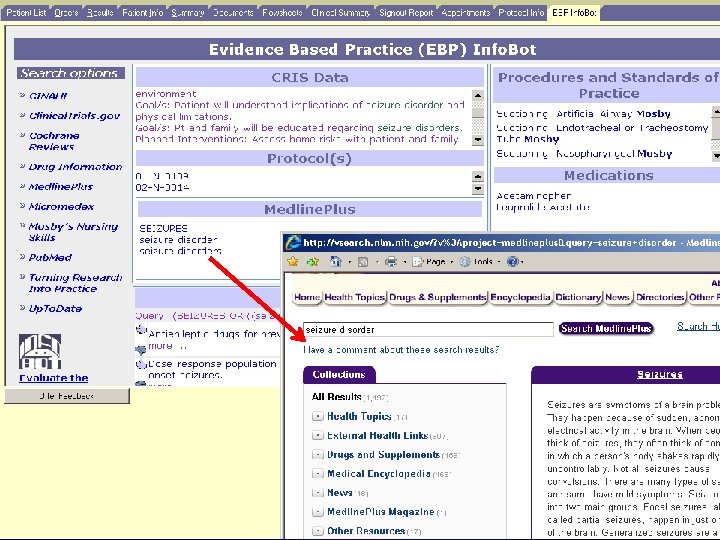720x540 pixels.
Task: Click the browser Home icon
Action: (336, 261)
